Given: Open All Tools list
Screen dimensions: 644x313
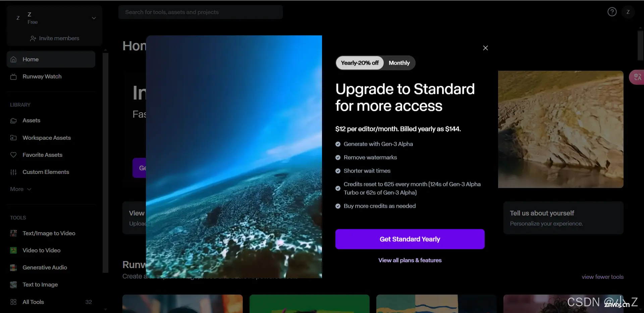Looking at the screenshot, I should 51,302.
